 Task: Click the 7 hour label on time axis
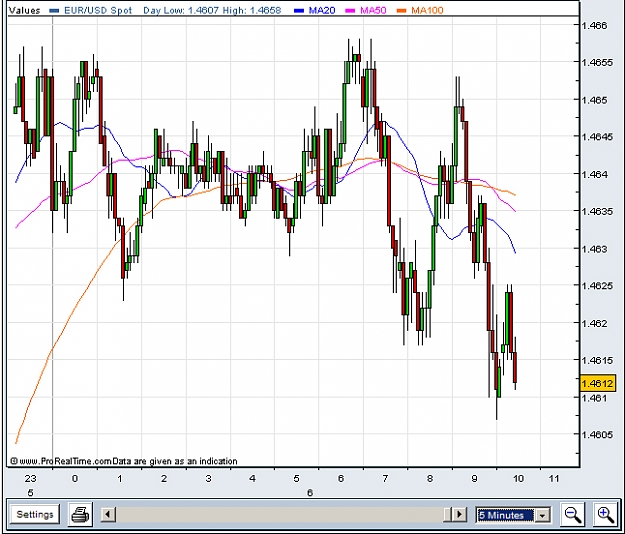pyautogui.click(x=385, y=478)
